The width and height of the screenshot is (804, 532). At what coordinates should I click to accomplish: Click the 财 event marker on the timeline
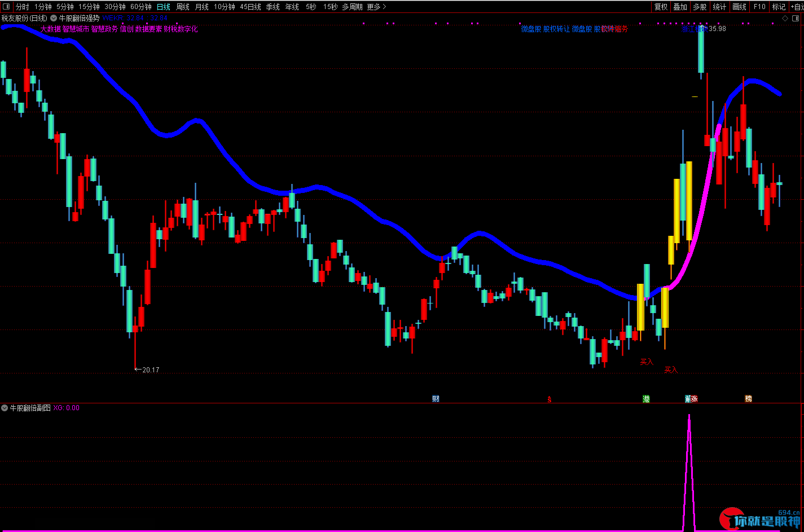[x=436, y=399]
